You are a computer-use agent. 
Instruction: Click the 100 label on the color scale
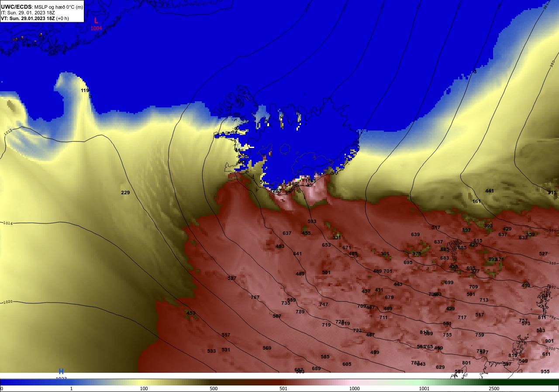point(144,389)
